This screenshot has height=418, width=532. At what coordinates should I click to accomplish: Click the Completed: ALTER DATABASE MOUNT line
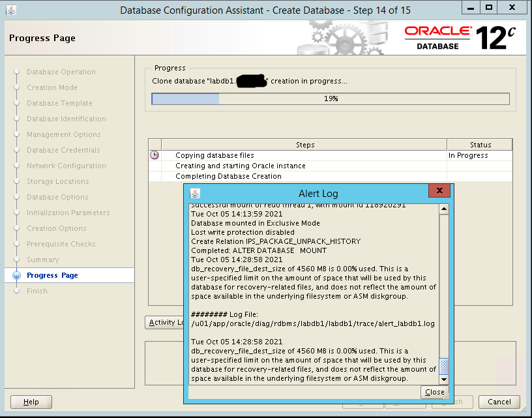(259, 250)
